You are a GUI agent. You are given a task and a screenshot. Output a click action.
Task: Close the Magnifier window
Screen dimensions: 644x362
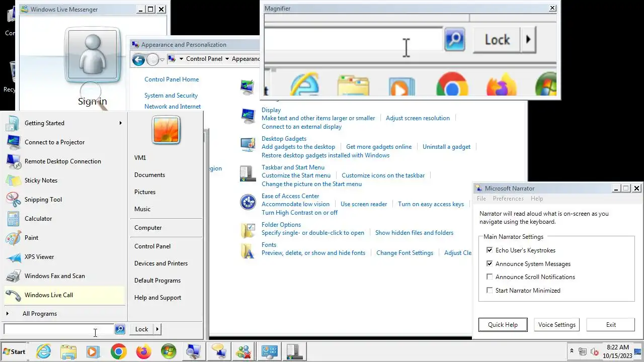[552, 8]
